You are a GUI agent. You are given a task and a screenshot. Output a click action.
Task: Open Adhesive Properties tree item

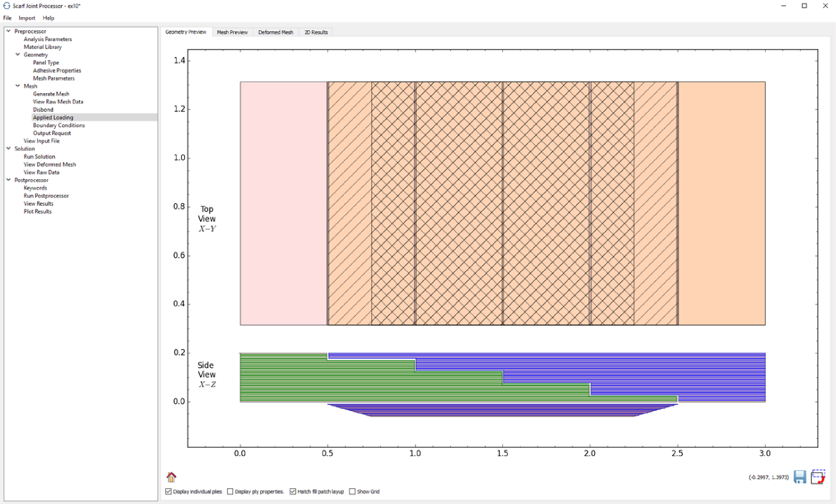click(57, 70)
